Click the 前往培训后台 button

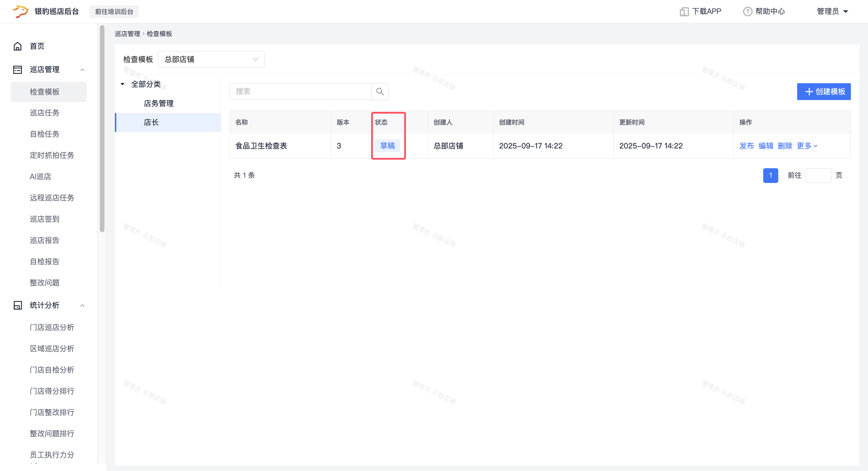114,12
